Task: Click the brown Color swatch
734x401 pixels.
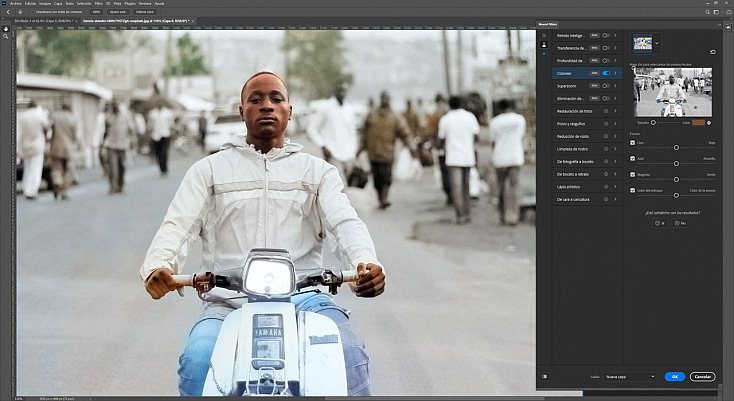Action: point(698,123)
